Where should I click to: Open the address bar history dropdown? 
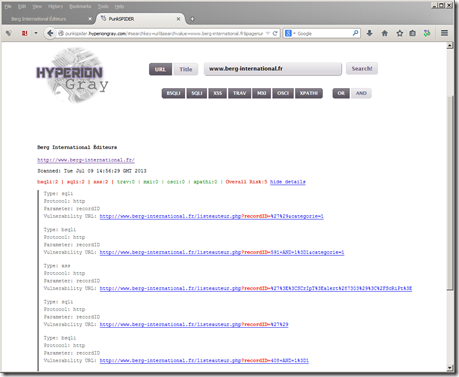click(x=268, y=33)
